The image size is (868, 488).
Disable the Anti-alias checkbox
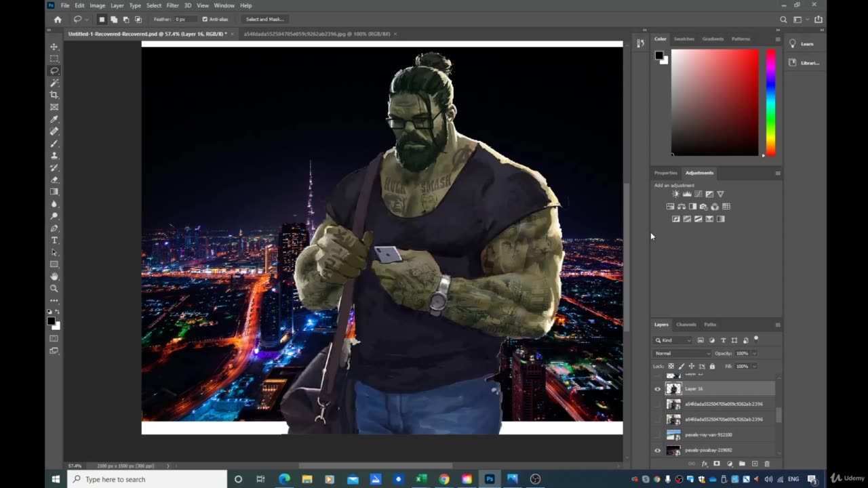tap(205, 19)
